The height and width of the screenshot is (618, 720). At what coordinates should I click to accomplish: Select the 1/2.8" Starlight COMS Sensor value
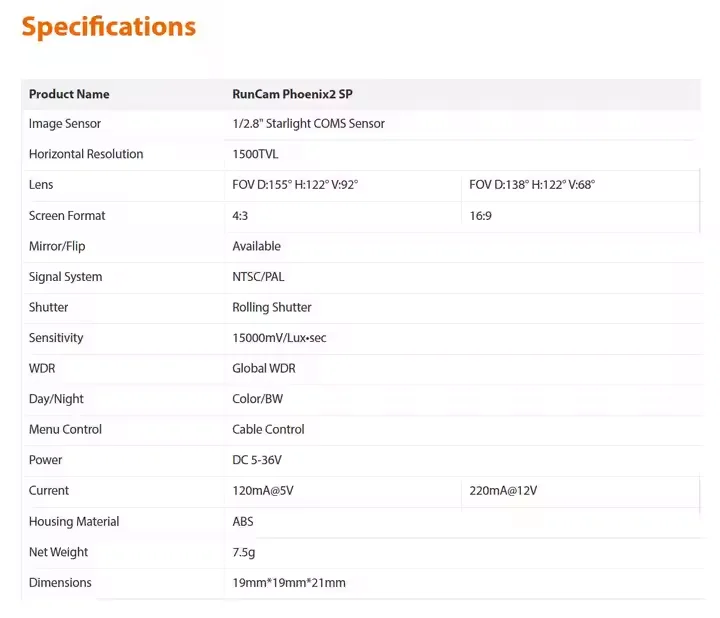click(308, 124)
